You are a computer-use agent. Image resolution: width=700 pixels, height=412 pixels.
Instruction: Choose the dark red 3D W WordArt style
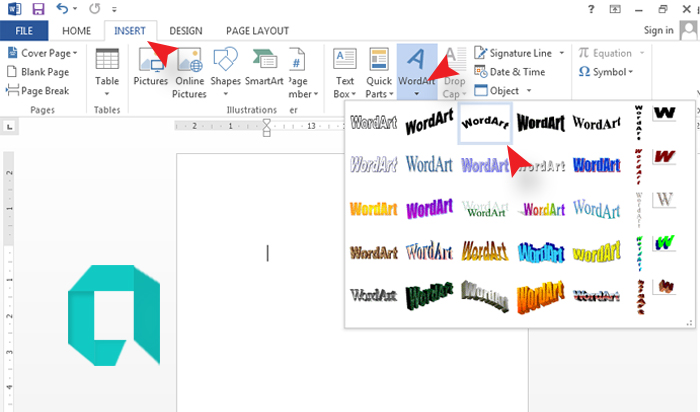coord(664,157)
